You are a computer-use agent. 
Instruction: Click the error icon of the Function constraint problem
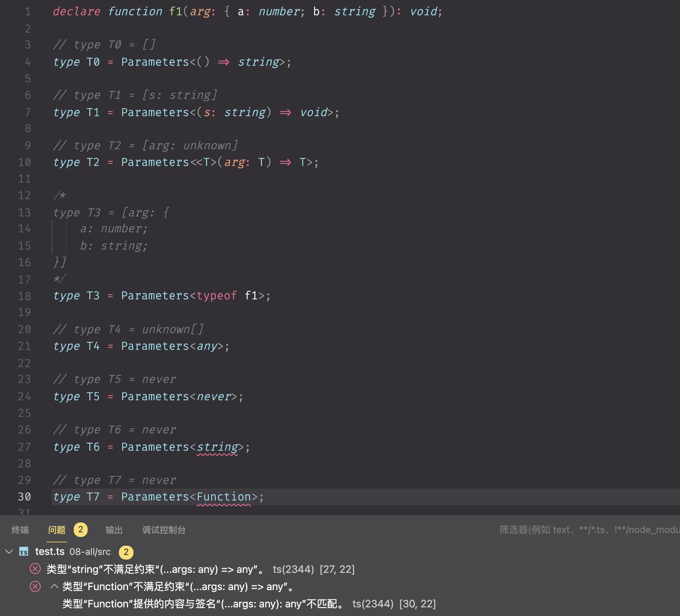(35, 586)
